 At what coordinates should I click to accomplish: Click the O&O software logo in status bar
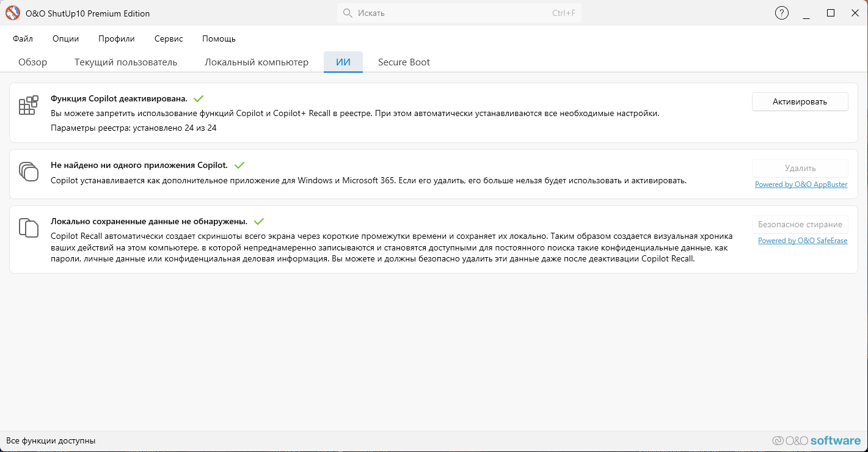pos(816,440)
